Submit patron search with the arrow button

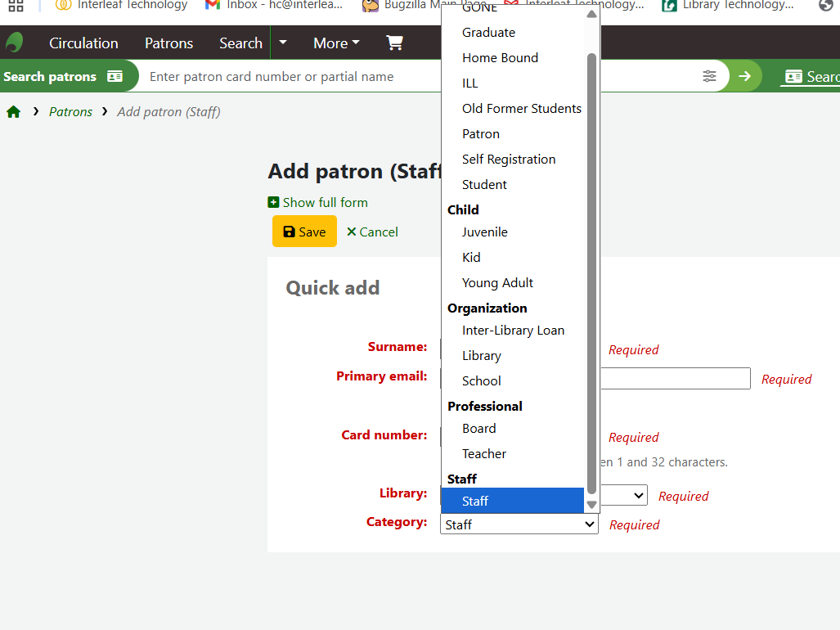pos(744,76)
